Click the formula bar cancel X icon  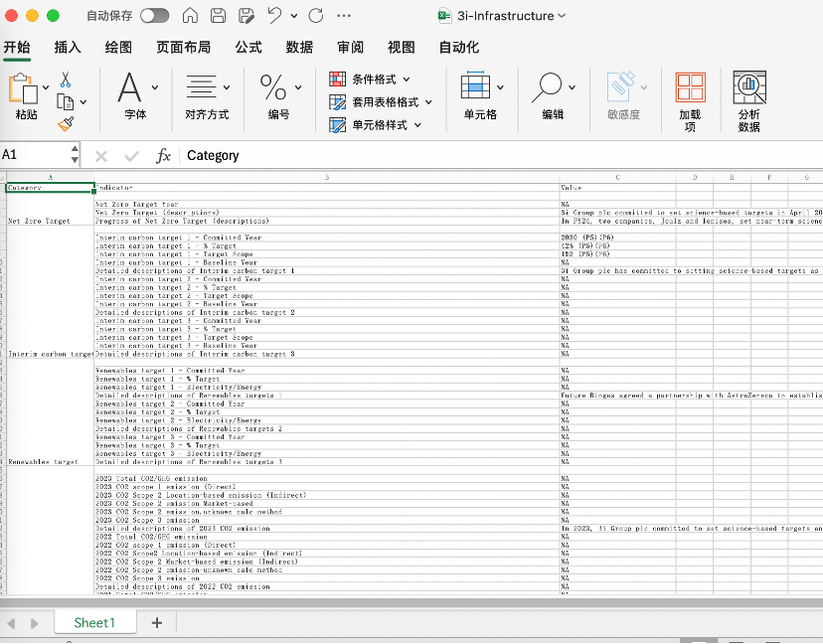101,156
